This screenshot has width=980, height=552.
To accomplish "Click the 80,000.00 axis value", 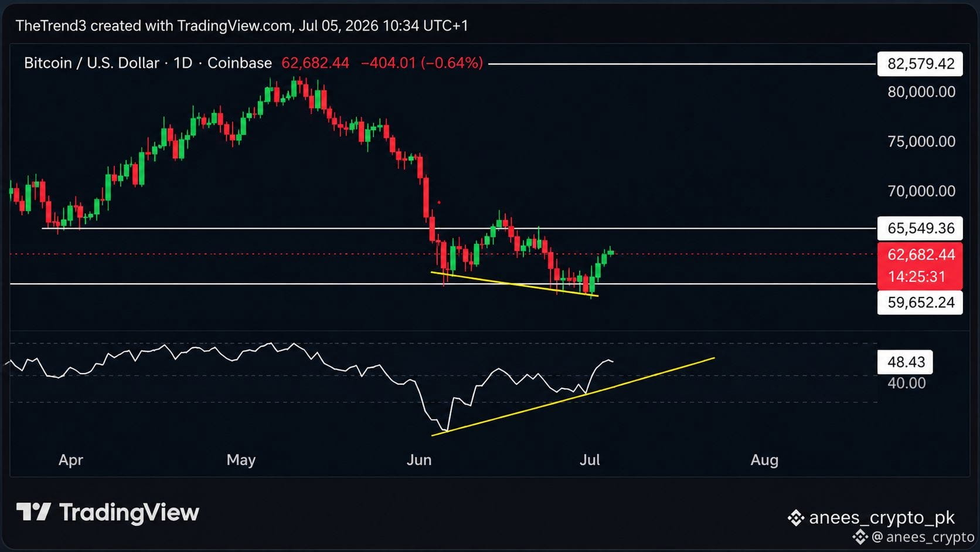I will coord(921,92).
